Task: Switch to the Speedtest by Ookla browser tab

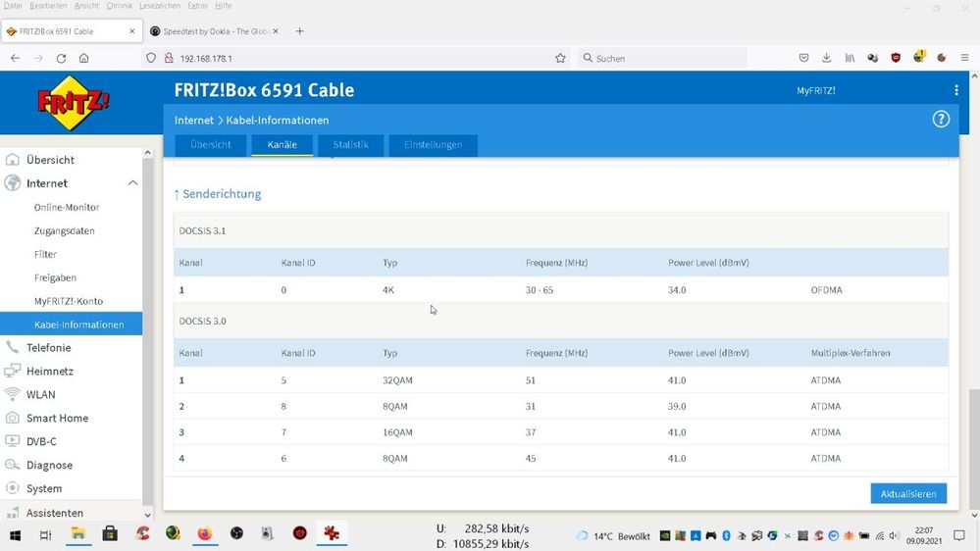Action: click(x=215, y=31)
